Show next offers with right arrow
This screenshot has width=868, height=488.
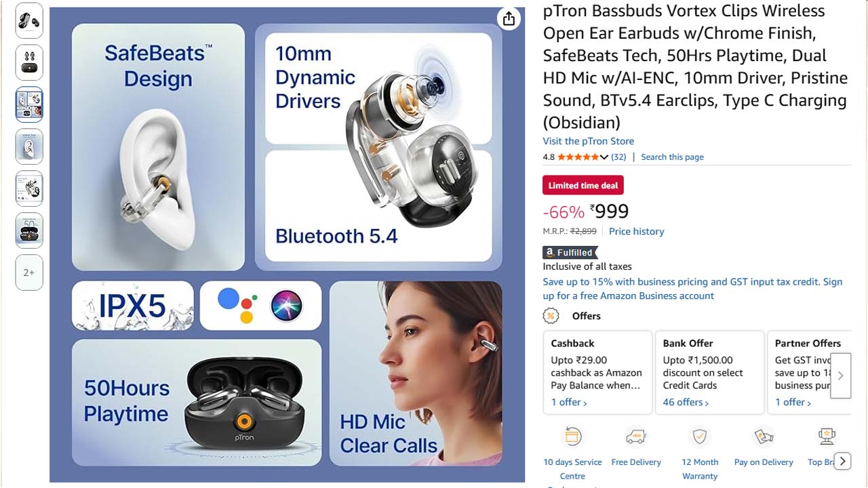(841, 375)
